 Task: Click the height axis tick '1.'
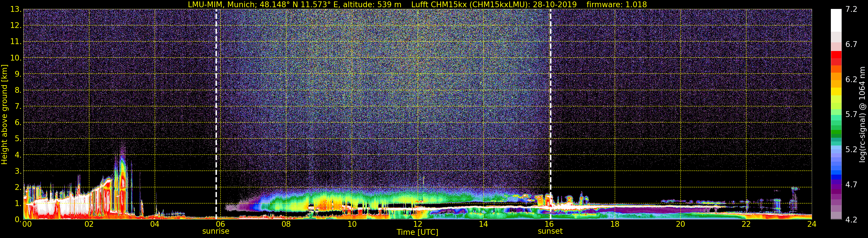click(x=18, y=203)
